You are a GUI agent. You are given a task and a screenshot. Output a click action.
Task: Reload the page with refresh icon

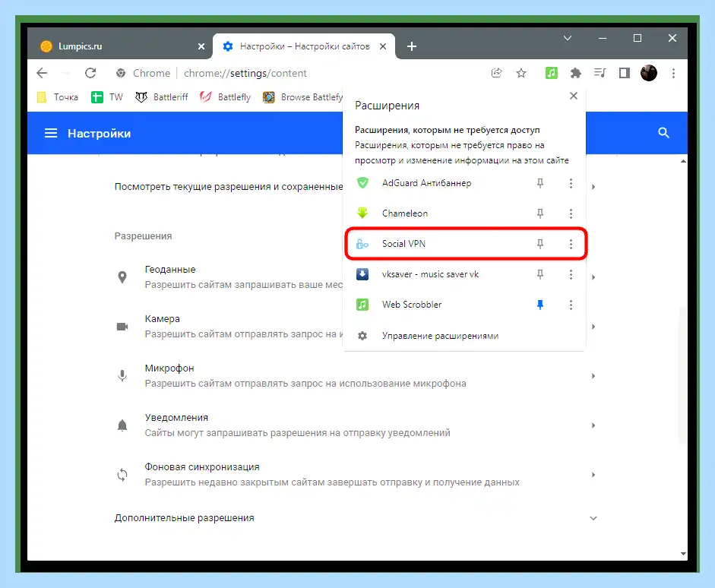point(90,73)
